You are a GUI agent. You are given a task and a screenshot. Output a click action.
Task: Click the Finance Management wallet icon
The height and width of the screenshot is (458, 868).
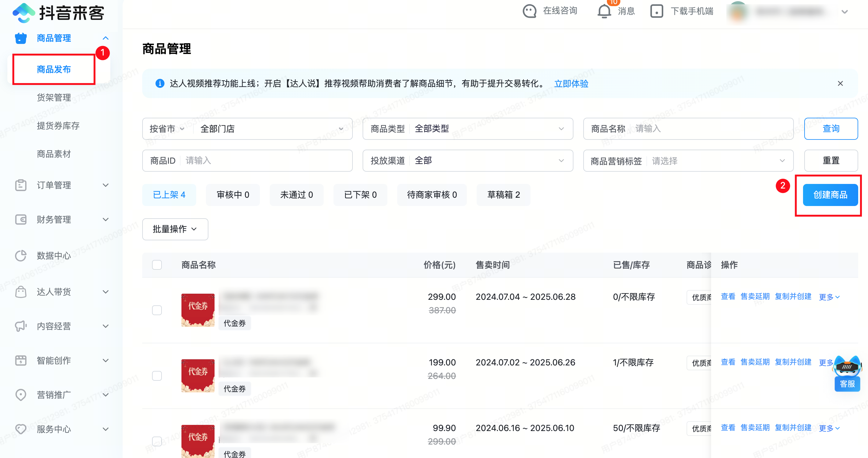click(21, 219)
